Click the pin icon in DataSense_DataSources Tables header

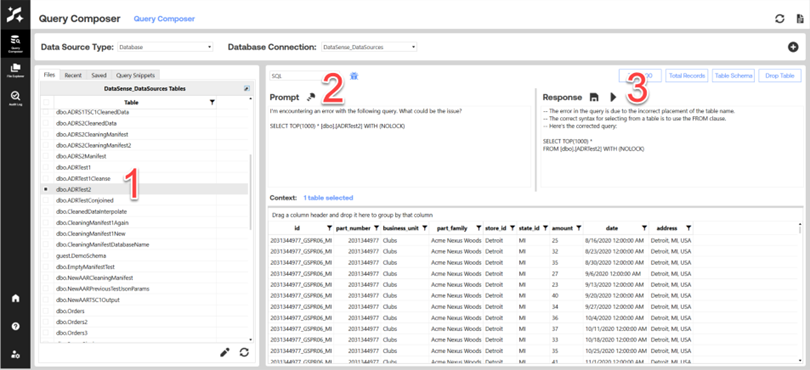pyautogui.click(x=246, y=89)
